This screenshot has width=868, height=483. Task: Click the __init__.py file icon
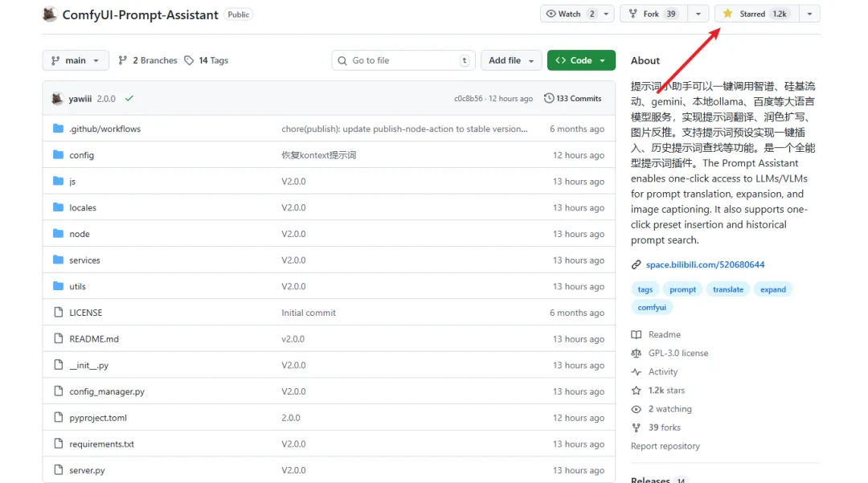pos(58,365)
